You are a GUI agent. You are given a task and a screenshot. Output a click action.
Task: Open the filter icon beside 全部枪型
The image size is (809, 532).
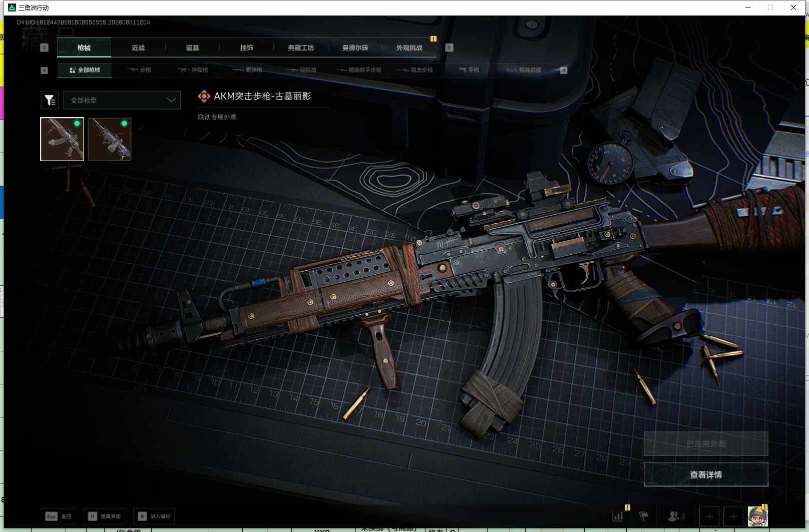coord(50,100)
